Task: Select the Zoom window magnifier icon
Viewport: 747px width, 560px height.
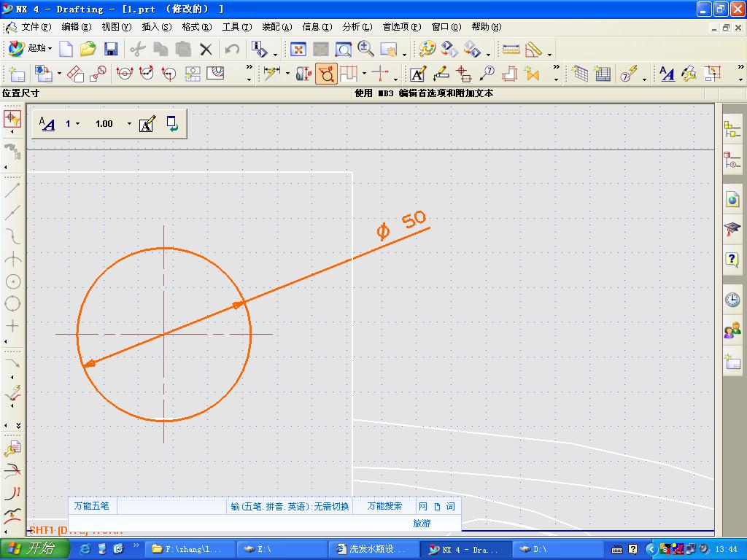Action: [343, 49]
